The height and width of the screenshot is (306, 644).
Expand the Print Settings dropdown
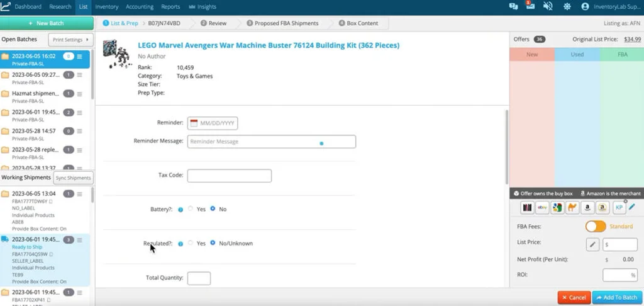70,40
